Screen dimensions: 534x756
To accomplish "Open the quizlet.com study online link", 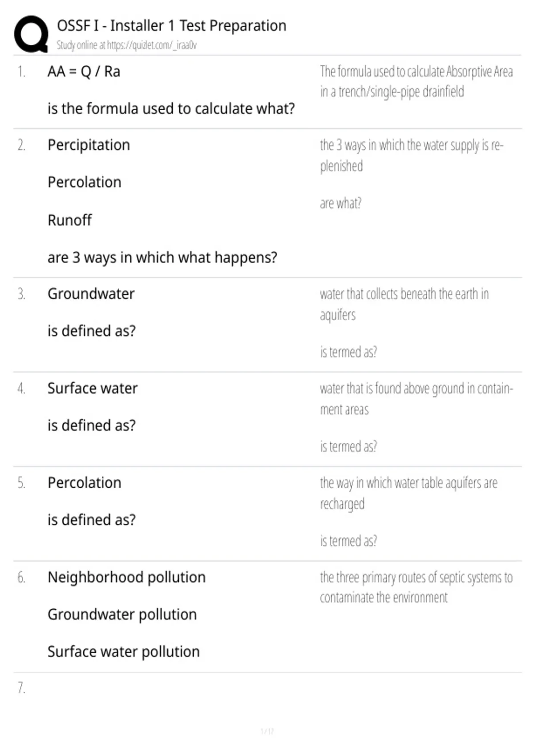I will point(126,45).
